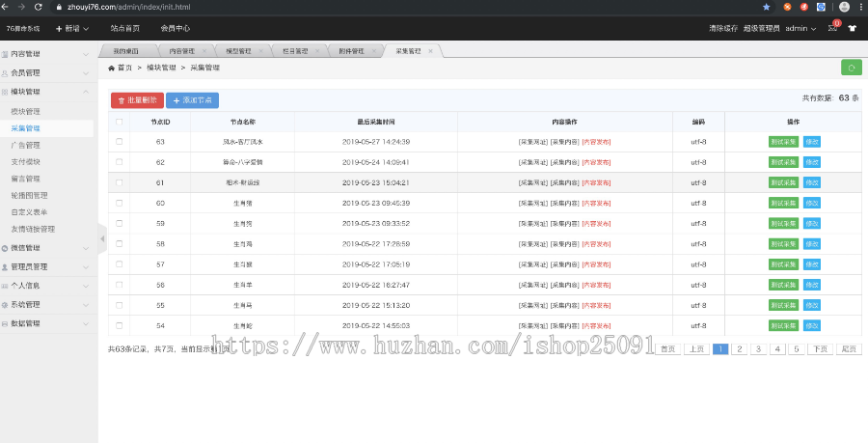This screenshot has height=443, width=868.
Task: Open the message envelope icon with the red badge
Action: 833,27
